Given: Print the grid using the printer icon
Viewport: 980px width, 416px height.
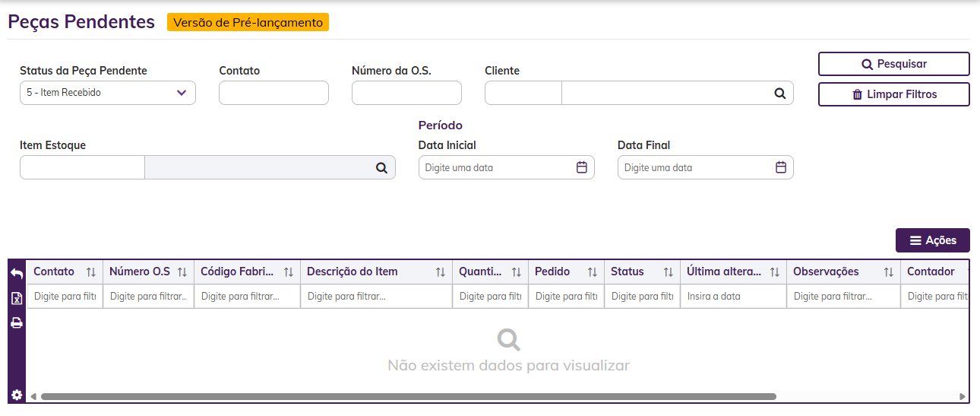Looking at the screenshot, I should point(17,323).
